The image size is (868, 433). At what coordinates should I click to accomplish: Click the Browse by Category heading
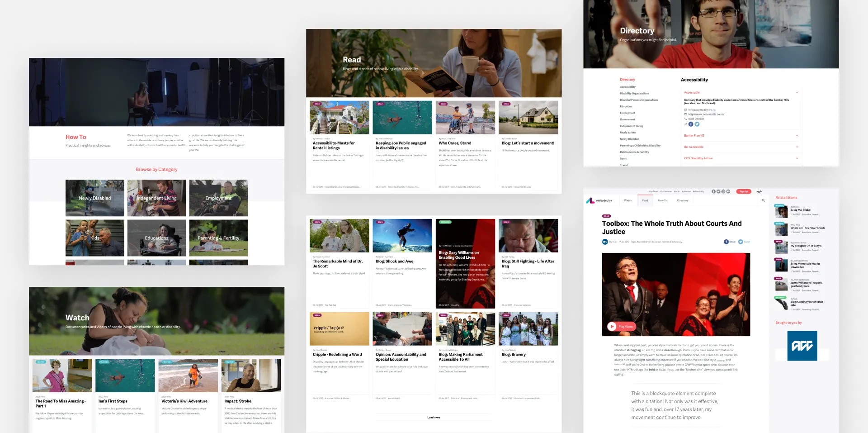point(156,169)
